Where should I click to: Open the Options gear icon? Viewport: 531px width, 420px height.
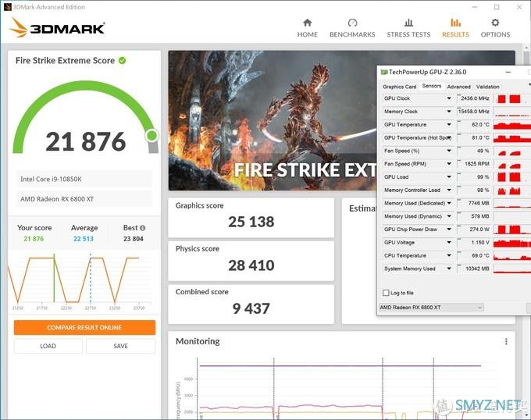click(x=495, y=23)
